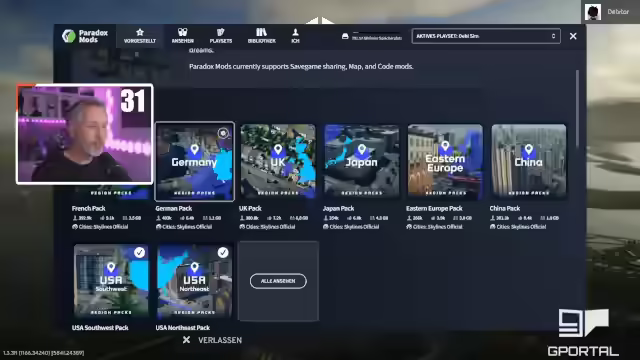Click the Debtor profile avatar
640x360 pixels.
click(593, 12)
